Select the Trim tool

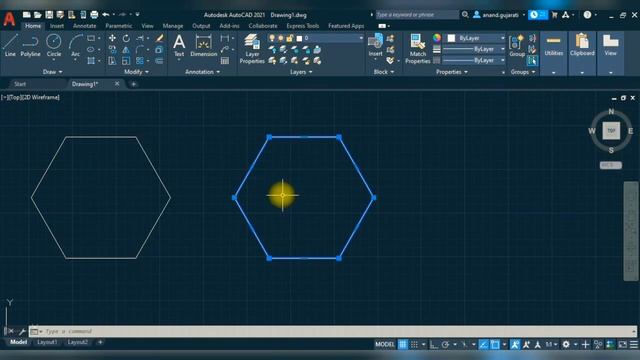pyautogui.click(x=140, y=38)
